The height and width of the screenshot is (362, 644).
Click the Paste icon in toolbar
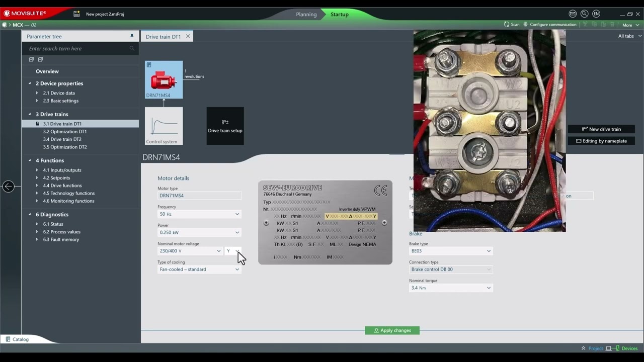(x=603, y=25)
